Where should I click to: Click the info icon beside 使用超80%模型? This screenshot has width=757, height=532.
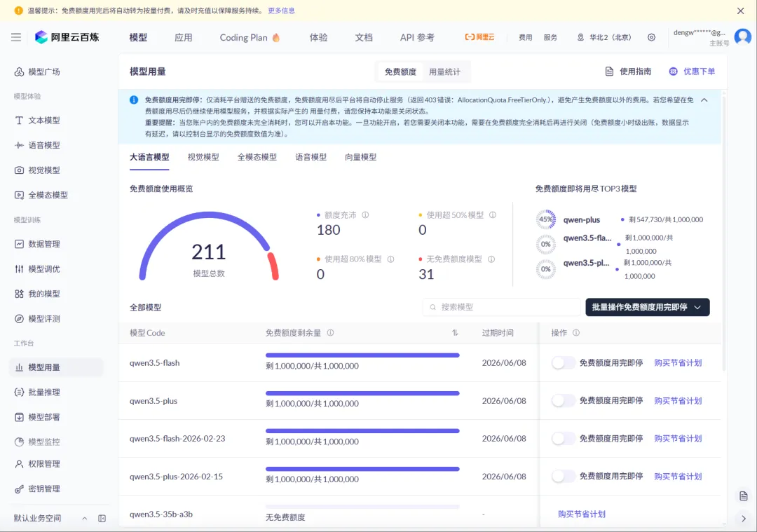pyautogui.click(x=390, y=259)
